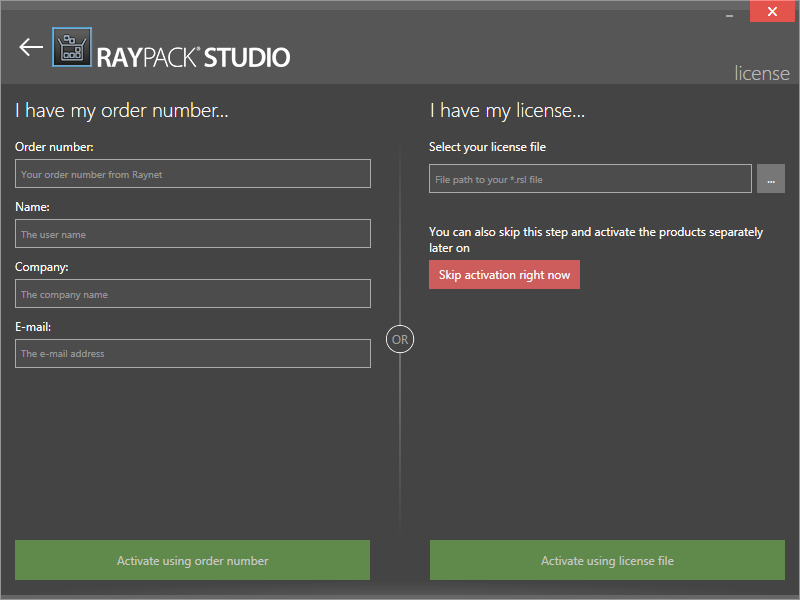Image resolution: width=800 pixels, height=600 pixels.
Task: Focus the Order number input field
Action: 193,174
